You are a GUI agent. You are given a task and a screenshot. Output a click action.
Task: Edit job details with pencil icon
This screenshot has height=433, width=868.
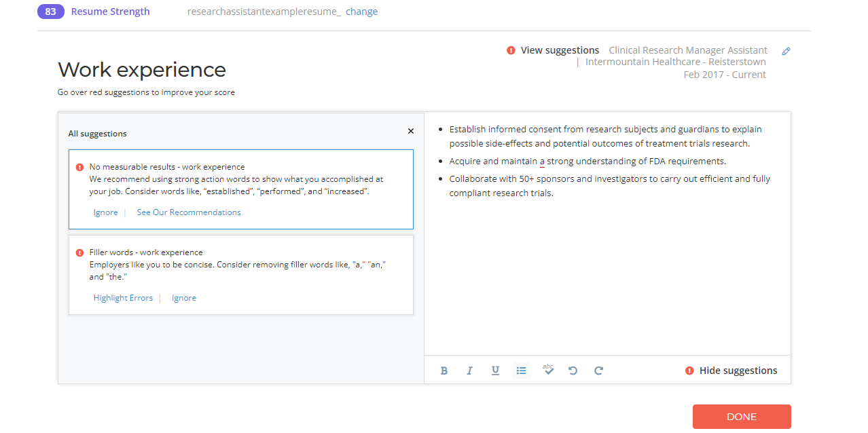click(786, 51)
